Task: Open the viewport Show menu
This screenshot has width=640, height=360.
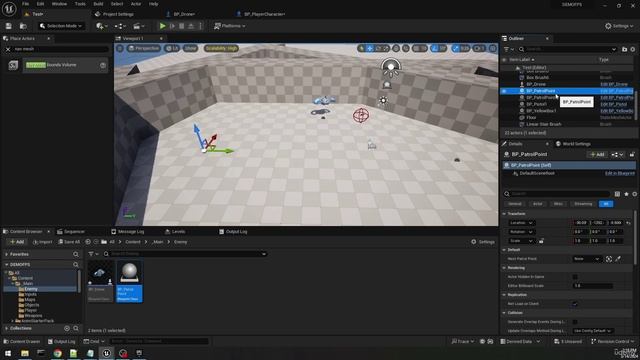Action: [x=190, y=48]
